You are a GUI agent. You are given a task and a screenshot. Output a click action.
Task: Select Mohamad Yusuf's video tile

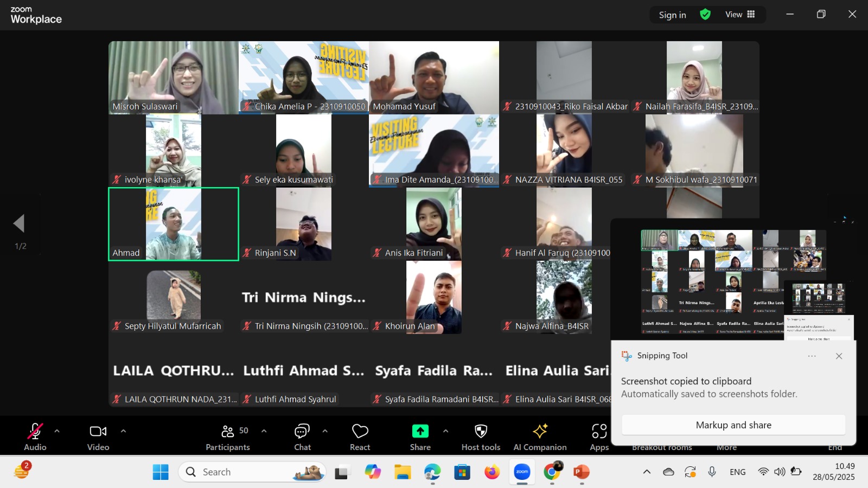click(434, 78)
